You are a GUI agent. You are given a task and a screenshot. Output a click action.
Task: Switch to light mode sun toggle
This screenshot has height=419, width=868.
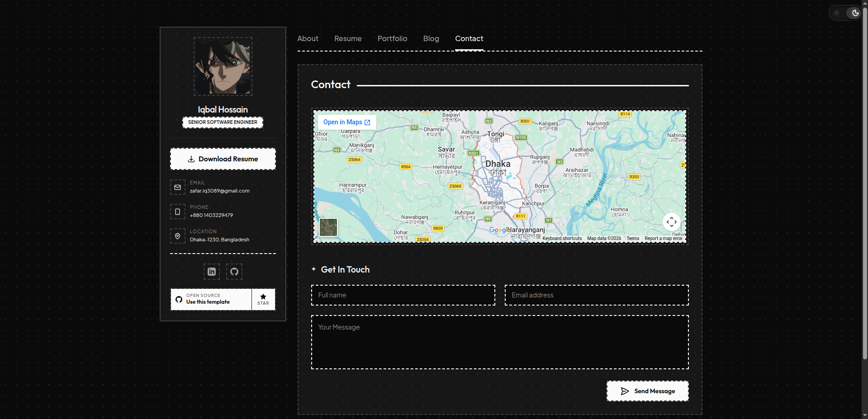[x=837, y=13]
